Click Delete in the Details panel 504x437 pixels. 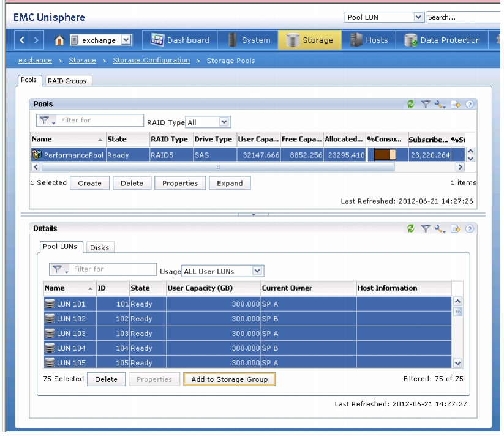[107, 379]
